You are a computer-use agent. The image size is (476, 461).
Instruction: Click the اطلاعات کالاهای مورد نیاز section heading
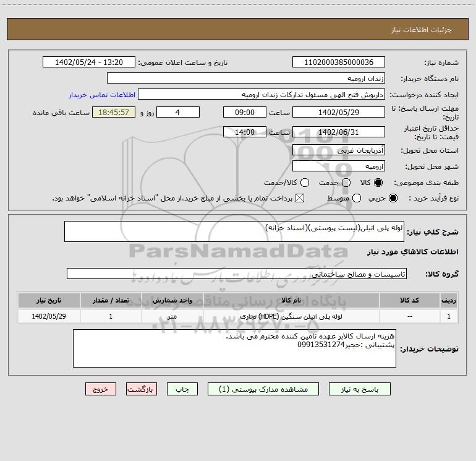[413, 252]
